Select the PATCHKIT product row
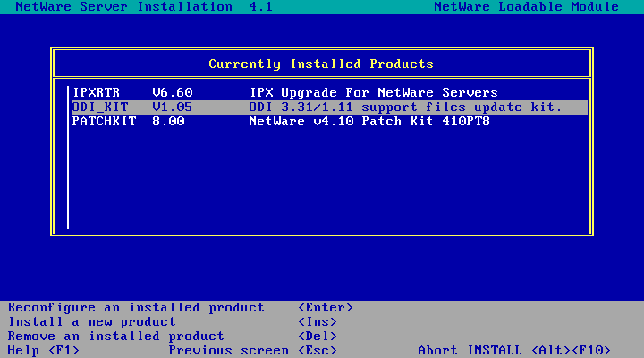 coord(330,121)
